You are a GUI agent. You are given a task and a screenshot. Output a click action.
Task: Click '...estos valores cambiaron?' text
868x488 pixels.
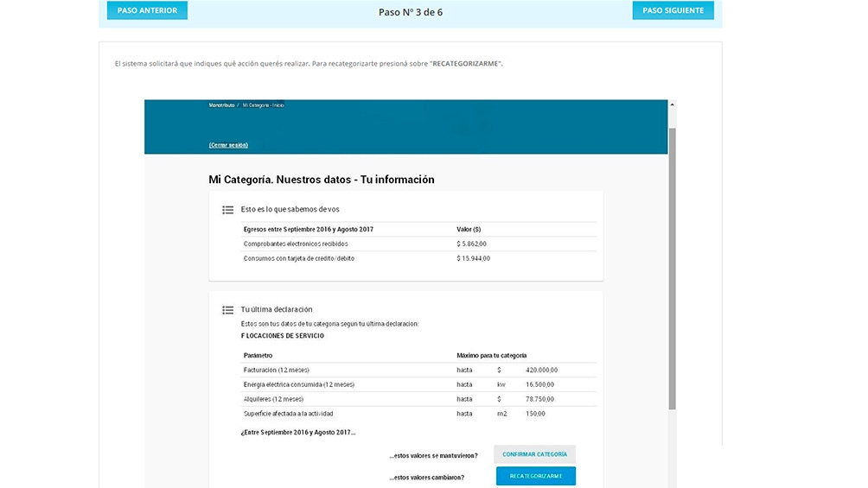point(427,478)
